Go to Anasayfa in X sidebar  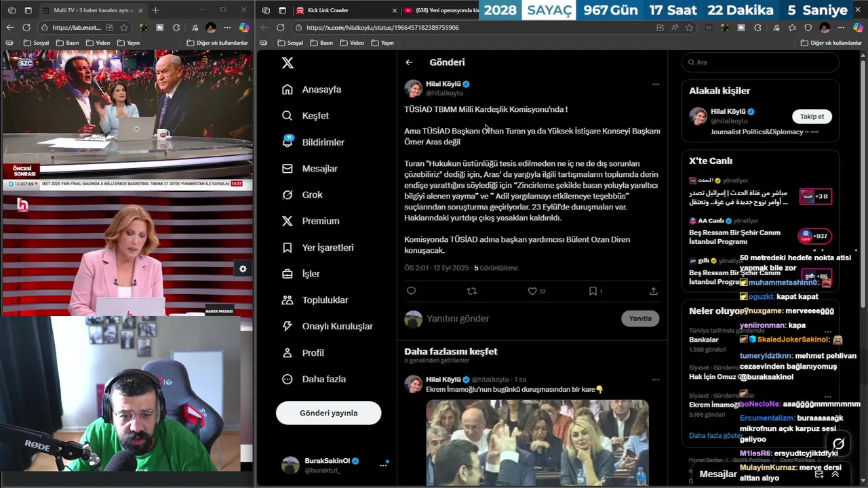[x=312, y=89]
